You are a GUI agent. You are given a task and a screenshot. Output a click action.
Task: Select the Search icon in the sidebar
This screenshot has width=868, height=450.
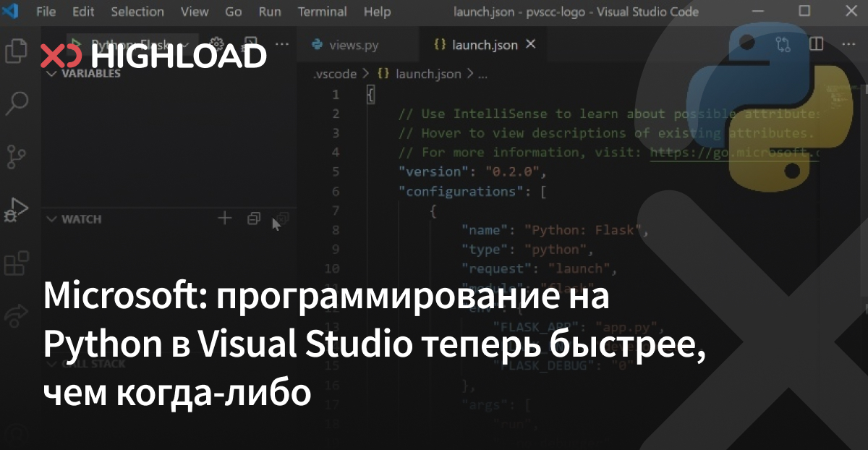(16, 104)
